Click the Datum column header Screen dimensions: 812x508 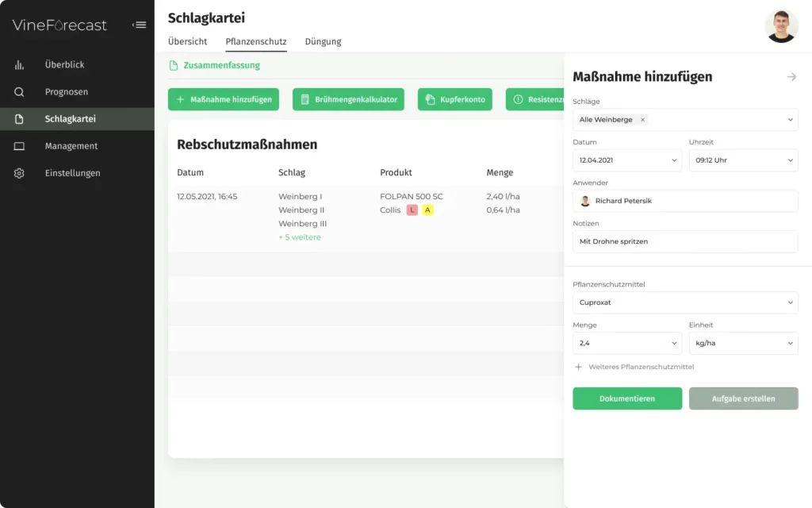click(190, 172)
